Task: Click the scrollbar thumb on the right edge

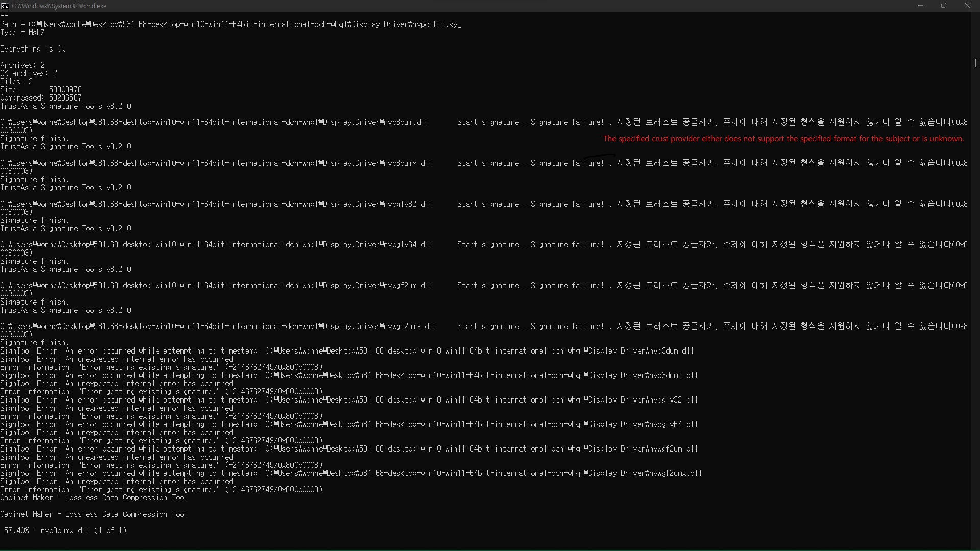Action: pyautogui.click(x=975, y=64)
